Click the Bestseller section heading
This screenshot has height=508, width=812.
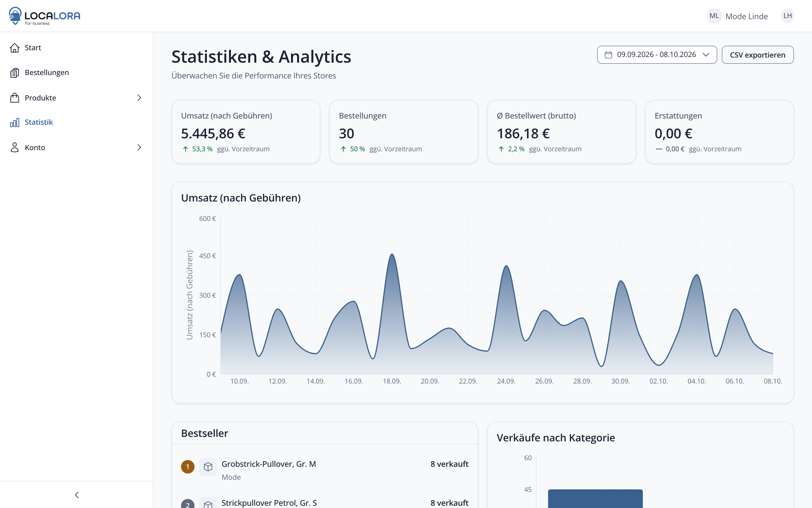tap(205, 433)
